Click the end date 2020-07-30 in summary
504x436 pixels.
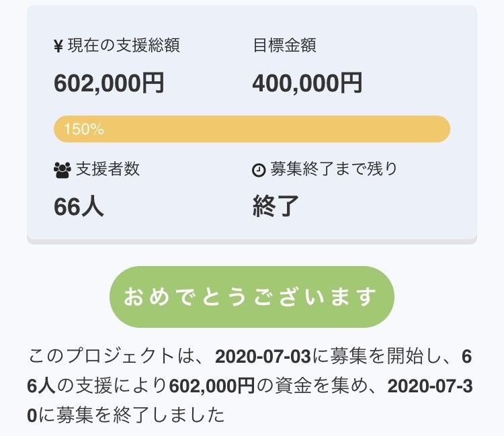[x=431, y=386]
